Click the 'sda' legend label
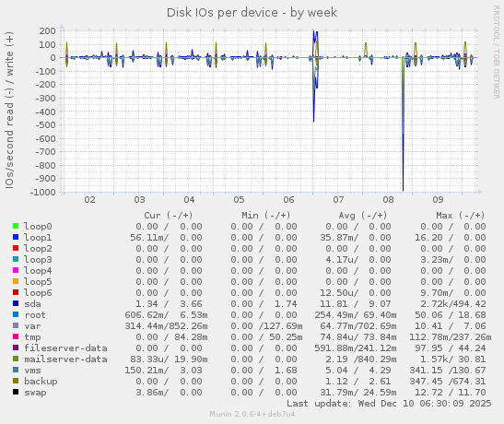 (32, 304)
